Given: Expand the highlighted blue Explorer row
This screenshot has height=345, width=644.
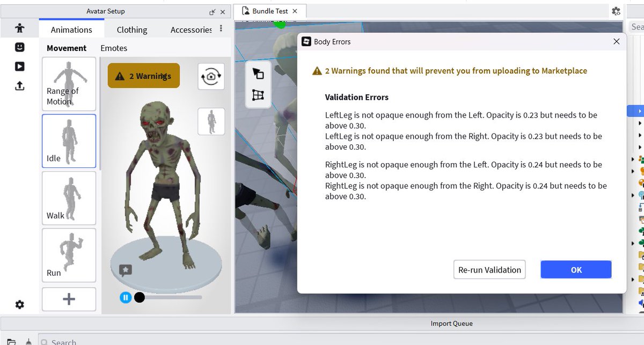Looking at the screenshot, I should click(x=640, y=111).
